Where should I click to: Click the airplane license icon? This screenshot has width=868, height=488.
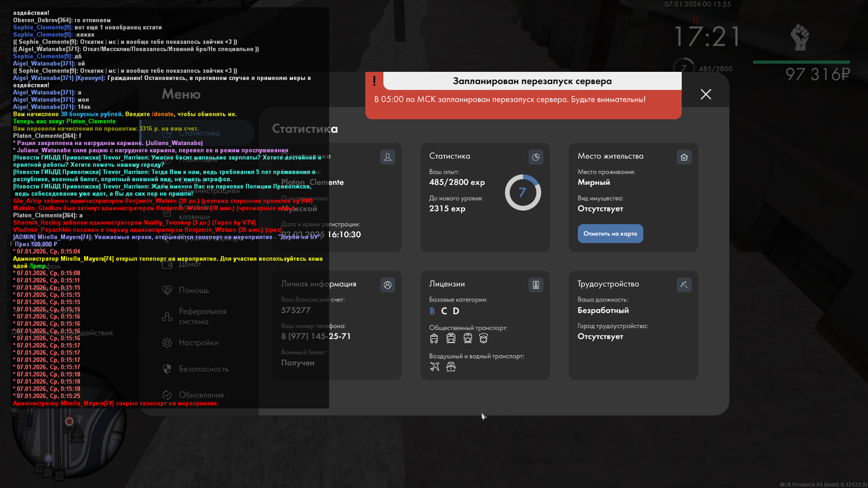tap(435, 367)
